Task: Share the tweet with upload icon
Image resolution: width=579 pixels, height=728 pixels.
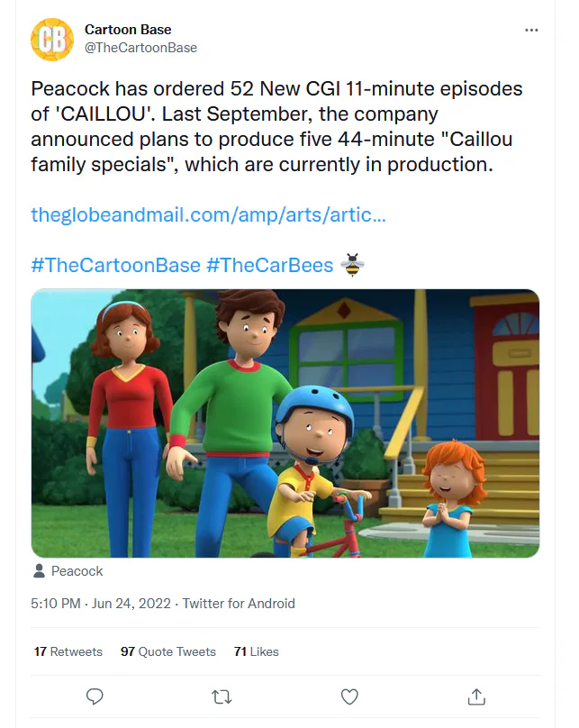Action: click(476, 696)
